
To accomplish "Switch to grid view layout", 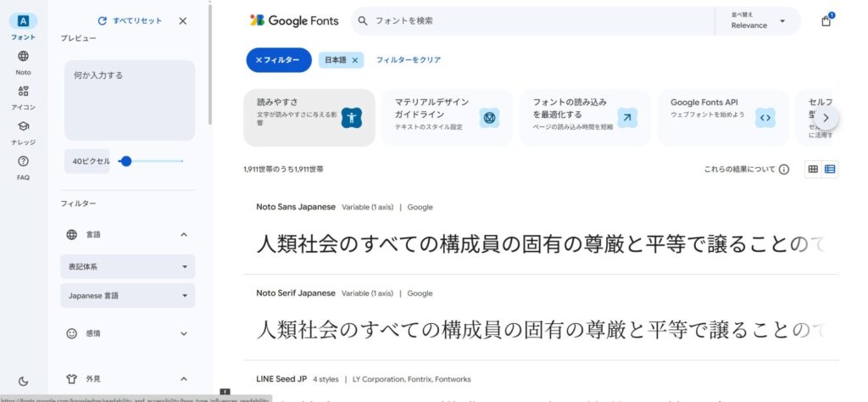I will pyautogui.click(x=813, y=170).
